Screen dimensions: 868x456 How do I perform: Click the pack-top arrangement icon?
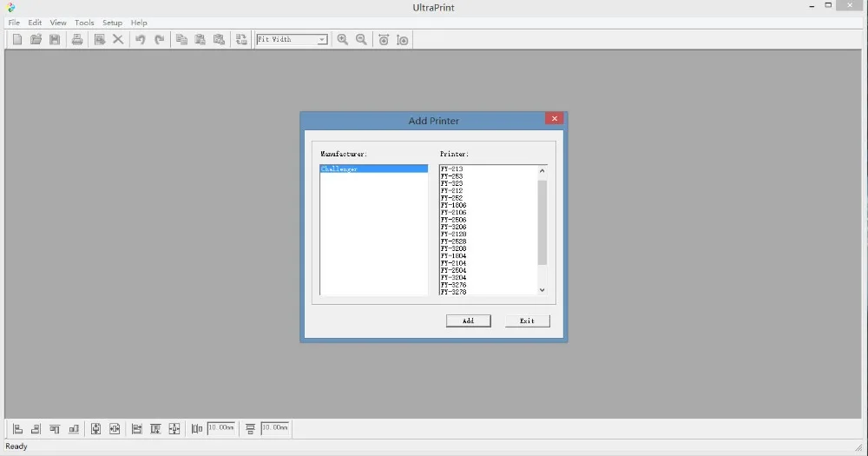155,428
